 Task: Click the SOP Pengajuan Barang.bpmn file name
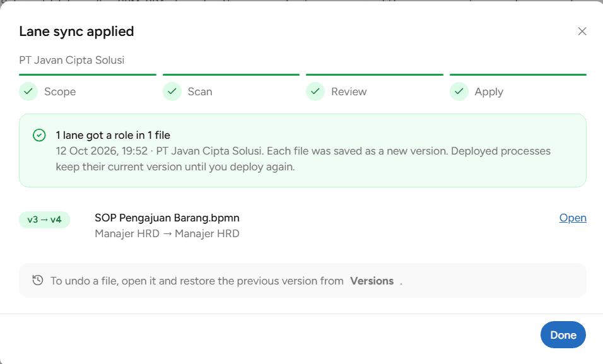click(x=167, y=218)
